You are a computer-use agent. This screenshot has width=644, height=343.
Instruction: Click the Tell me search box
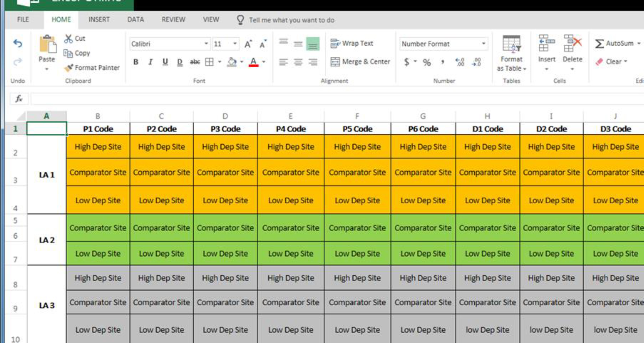click(x=291, y=20)
